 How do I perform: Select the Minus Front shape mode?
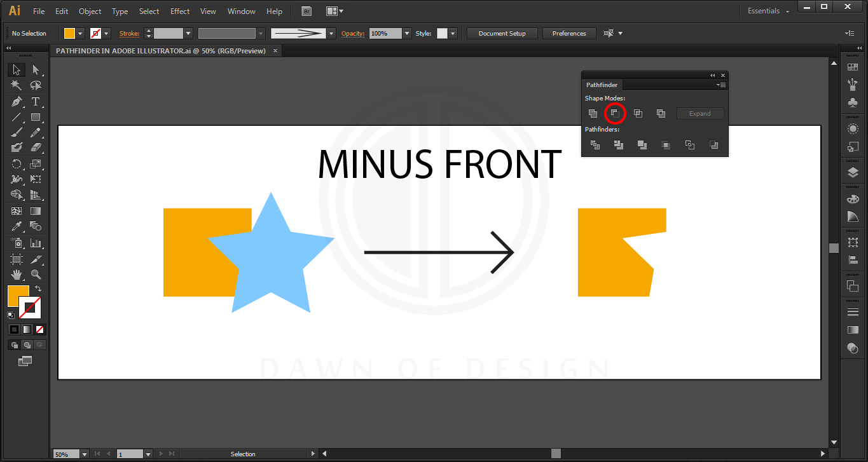pyautogui.click(x=615, y=113)
